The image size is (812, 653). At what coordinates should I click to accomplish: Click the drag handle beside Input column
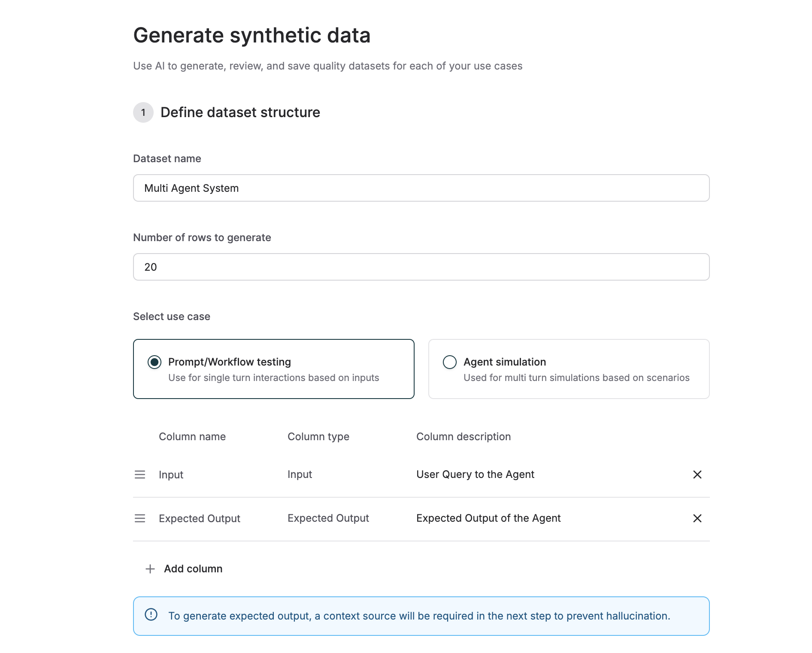140,475
